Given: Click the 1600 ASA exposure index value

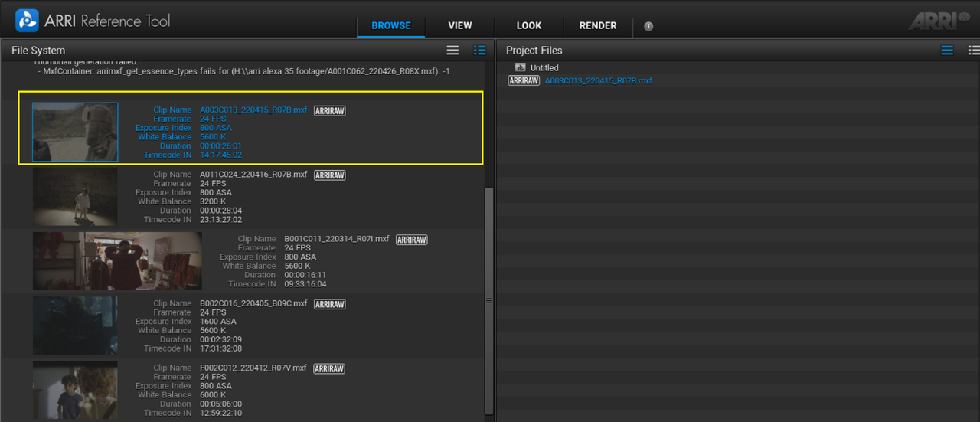Looking at the screenshot, I should pos(218,322).
